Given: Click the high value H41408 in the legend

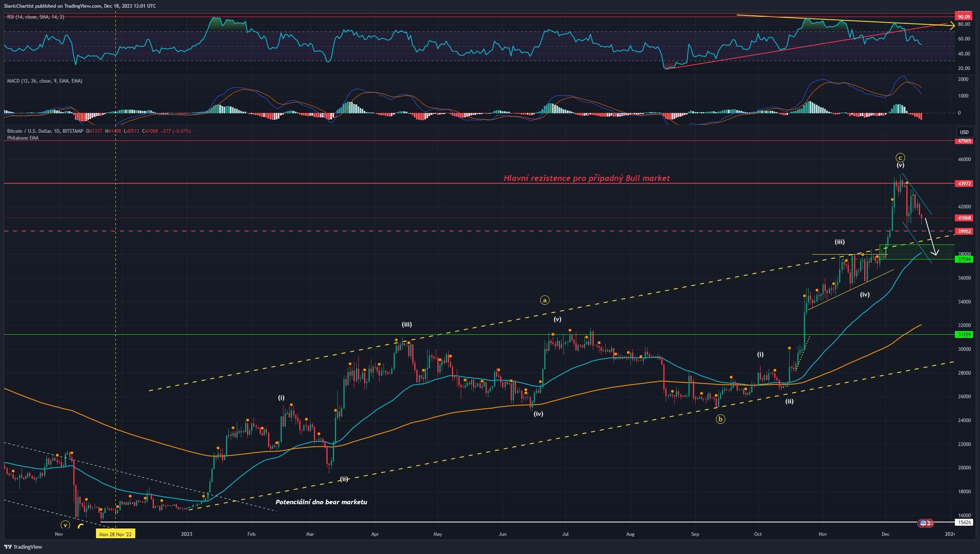Looking at the screenshot, I should click(x=113, y=131).
